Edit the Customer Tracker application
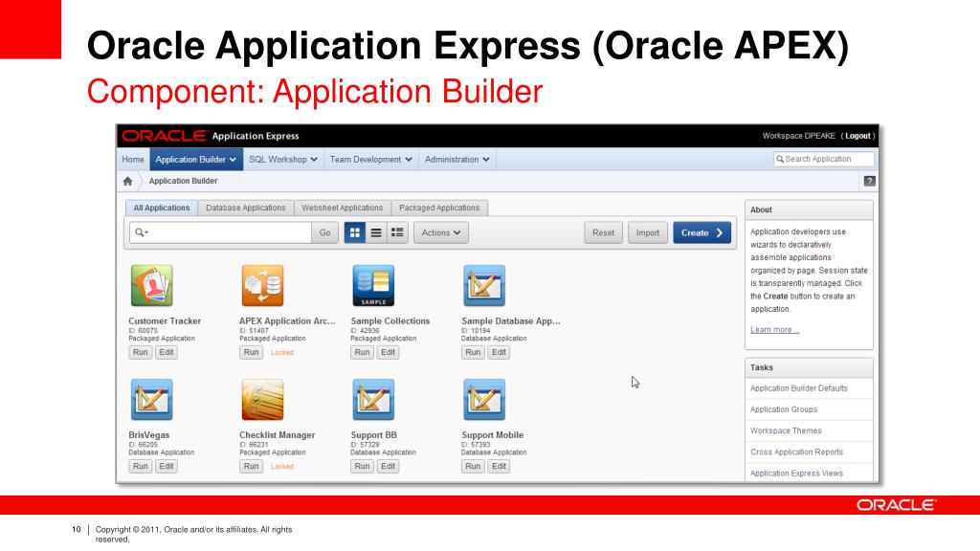The width and height of the screenshot is (980, 551). [x=167, y=352]
